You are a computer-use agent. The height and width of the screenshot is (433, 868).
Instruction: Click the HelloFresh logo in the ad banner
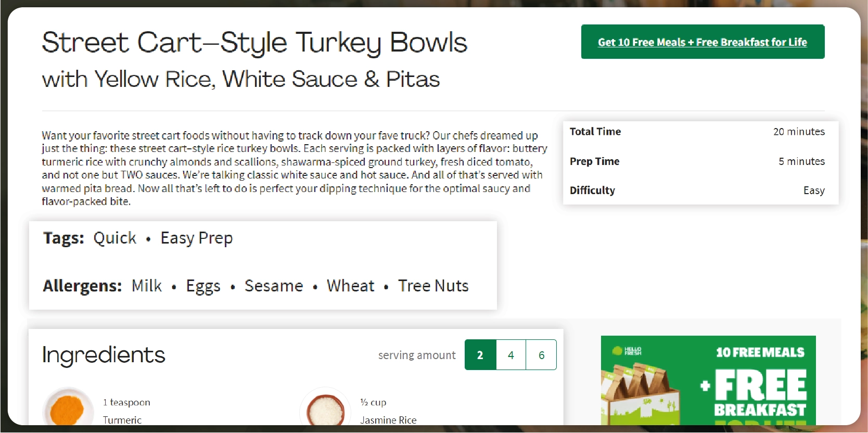[627, 351]
